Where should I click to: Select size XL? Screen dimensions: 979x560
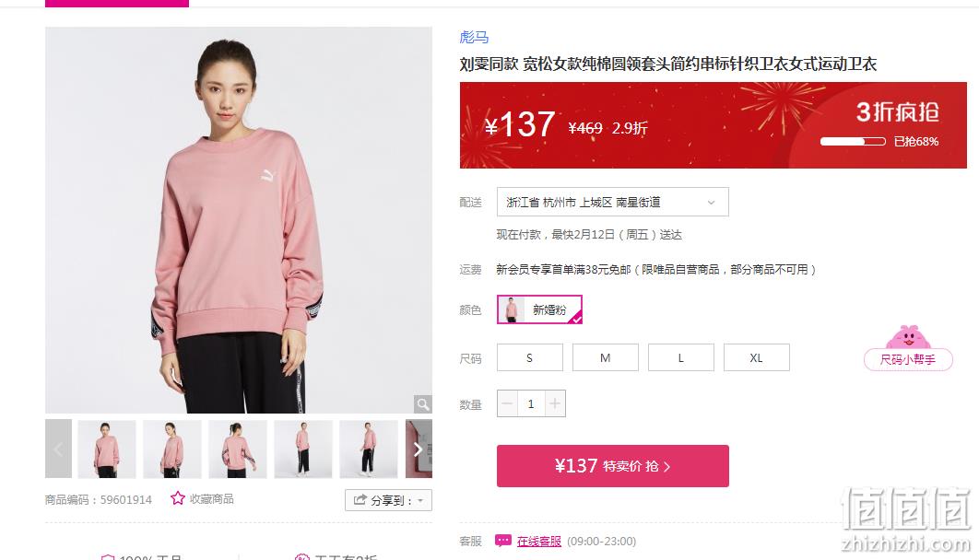click(756, 358)
